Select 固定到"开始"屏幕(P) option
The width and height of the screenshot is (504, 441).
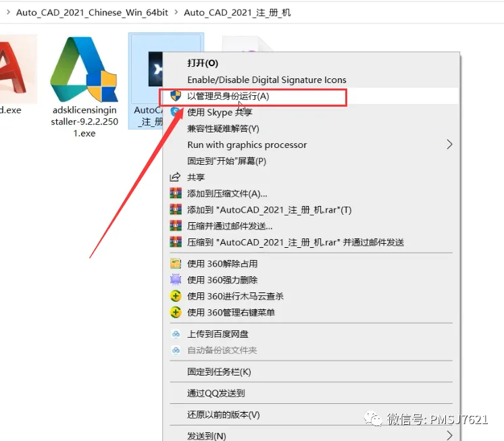point(226,161)
